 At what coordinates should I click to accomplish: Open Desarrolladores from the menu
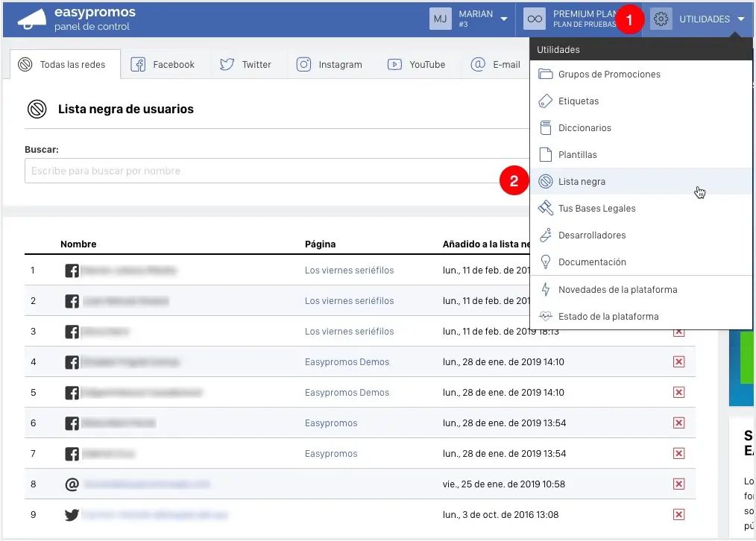click(x=641, y=235)
